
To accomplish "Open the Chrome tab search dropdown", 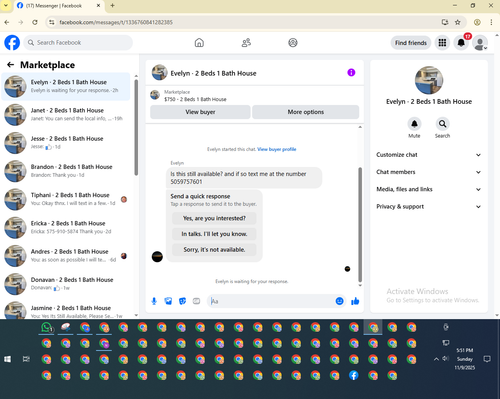I will tap(6, 6).
